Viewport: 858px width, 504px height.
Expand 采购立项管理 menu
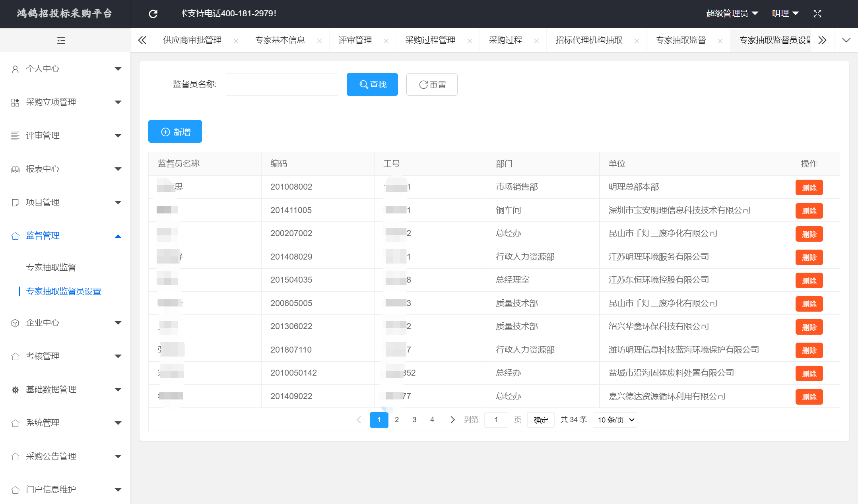point(65,102)
